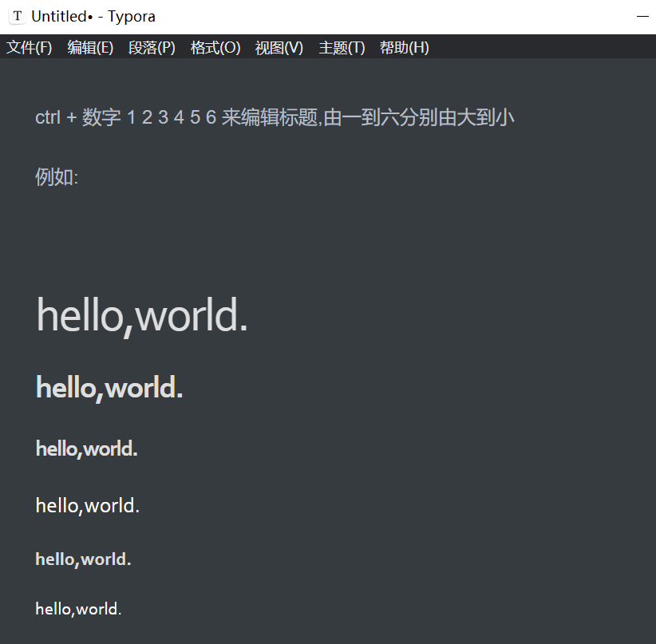The image size is (656, 644).
Task: Click the level-three 'hello,world.' heading
Action: (x=87, y=449)
